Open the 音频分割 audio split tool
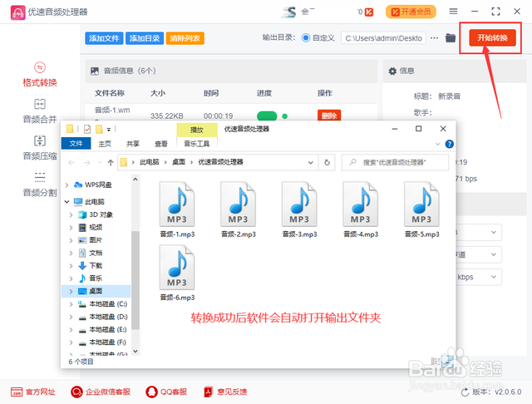This screenshot has width=532, height=404. pyautogui.click(x=40, y=185)
